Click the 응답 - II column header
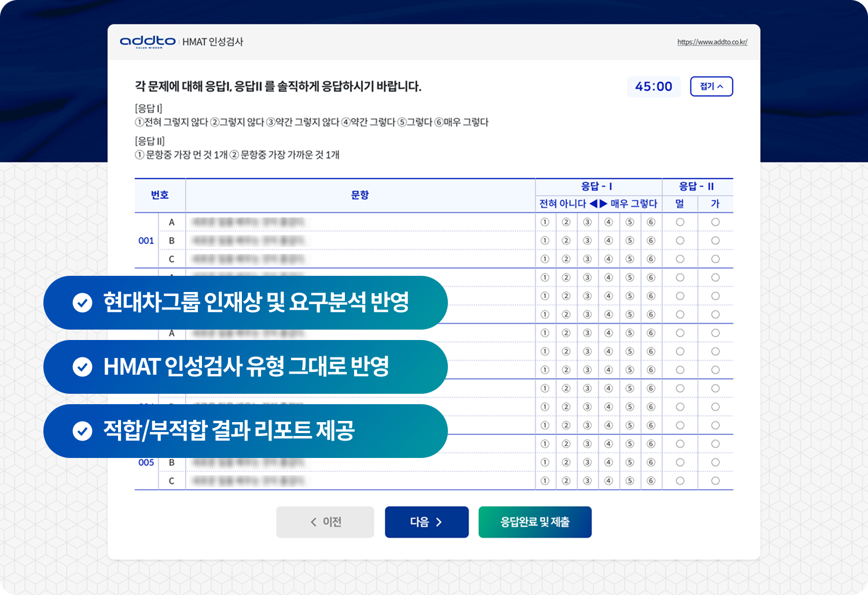This screenshot has height=595, width=868. pyautogui.click(x=697, y=187)
